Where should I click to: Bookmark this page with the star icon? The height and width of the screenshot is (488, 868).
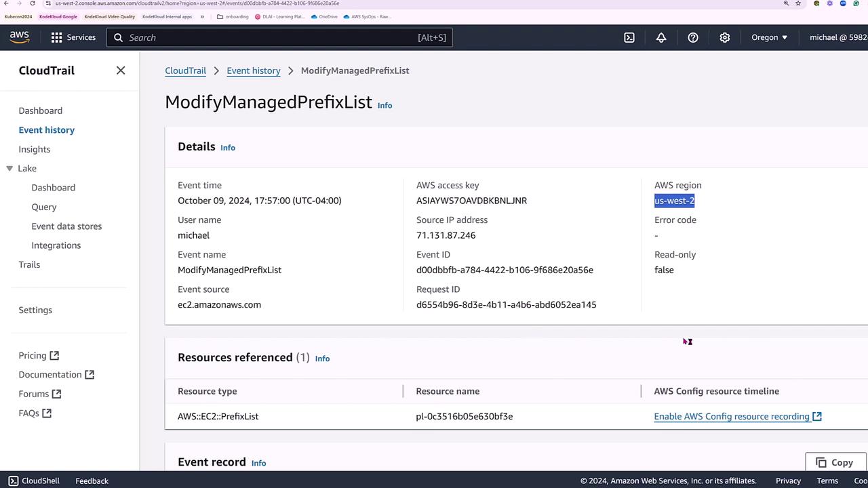point(800,3)
